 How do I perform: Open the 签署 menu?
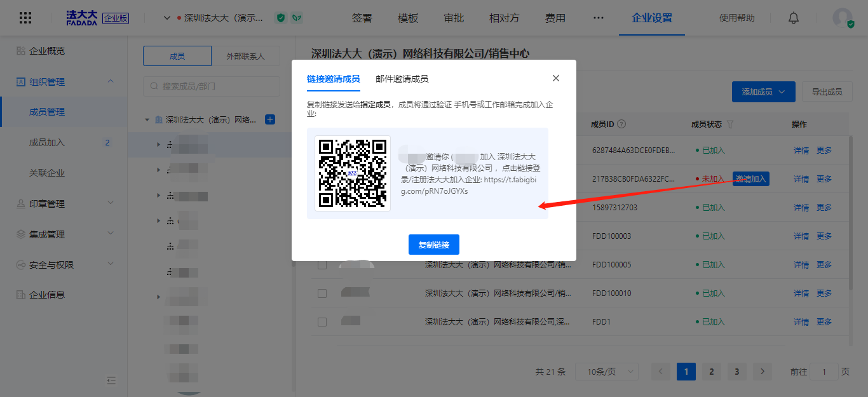[362, 18]
